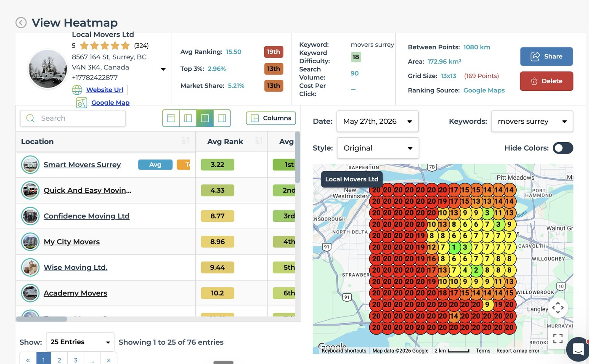Image resolution: width=589 pixels, height=364 pixels.
Task: Click into the Search field
Action: 73,118
